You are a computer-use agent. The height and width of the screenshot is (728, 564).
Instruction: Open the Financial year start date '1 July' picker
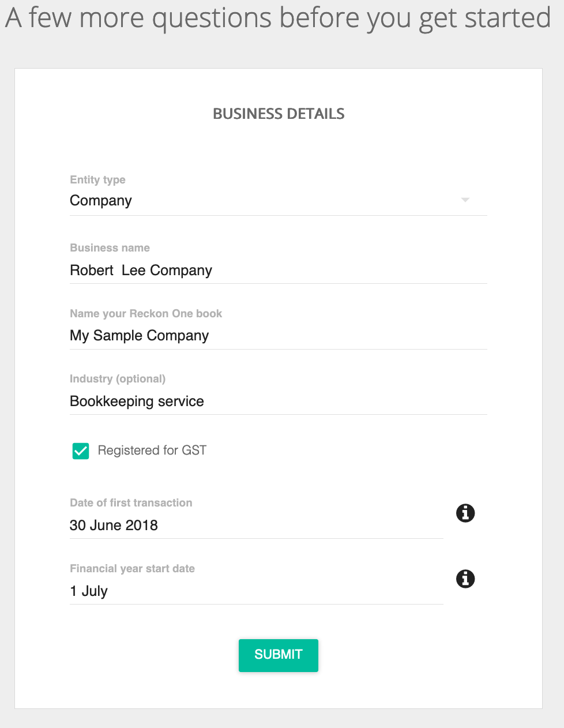point(256,591)
